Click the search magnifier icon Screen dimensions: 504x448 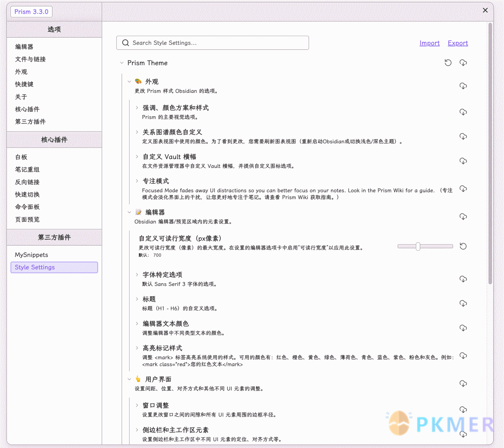[125, 43]
